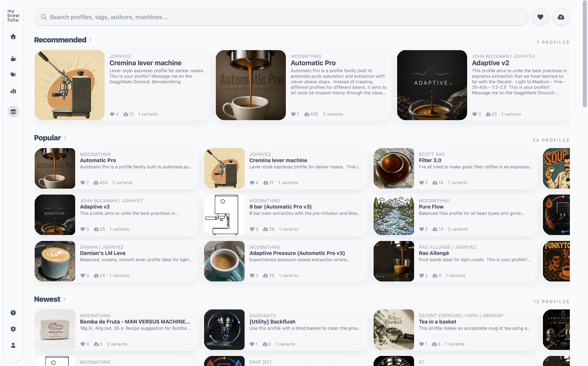
Task: Open recommended Adaptive v2 title
Action: point(490,63)
